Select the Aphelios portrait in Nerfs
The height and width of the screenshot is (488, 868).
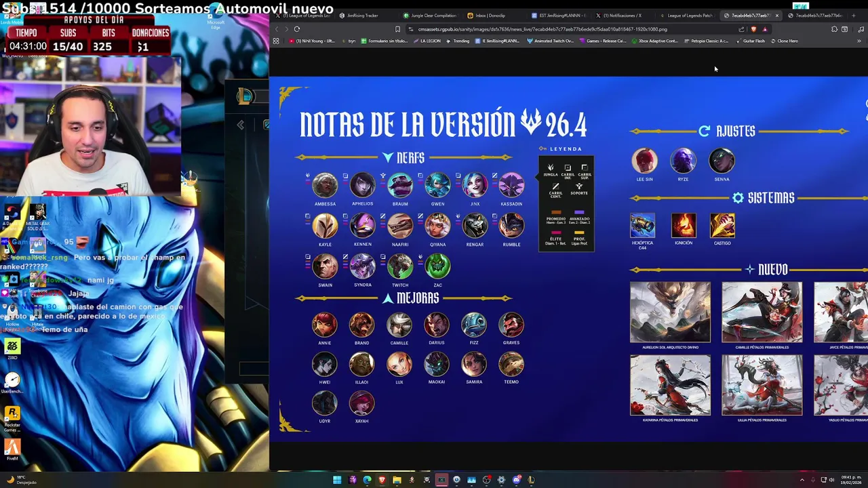pyautogui.click(x=362, y=185)
